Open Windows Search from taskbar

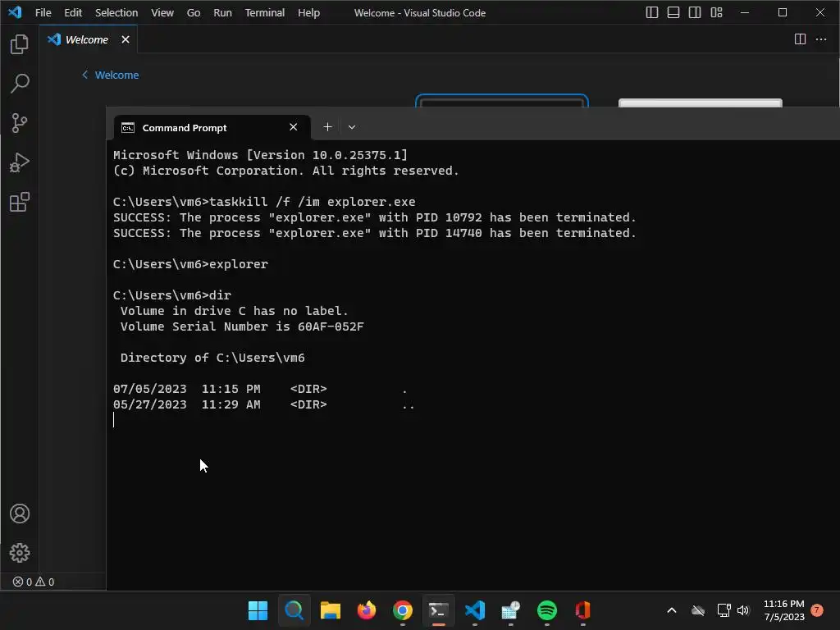[x=294, y=610]
